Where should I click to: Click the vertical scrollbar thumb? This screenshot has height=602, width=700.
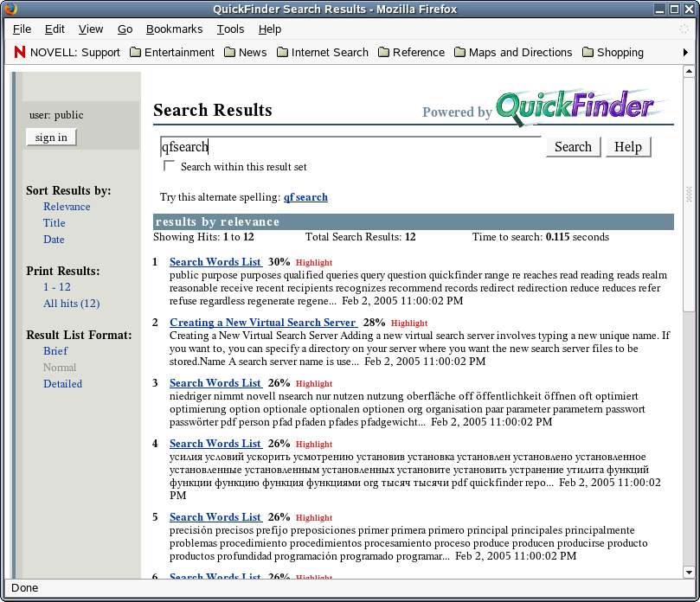pos(689,194)
